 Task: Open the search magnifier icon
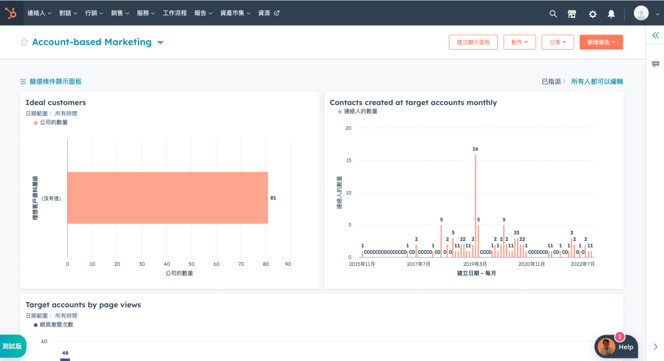[x=553, y=14]
